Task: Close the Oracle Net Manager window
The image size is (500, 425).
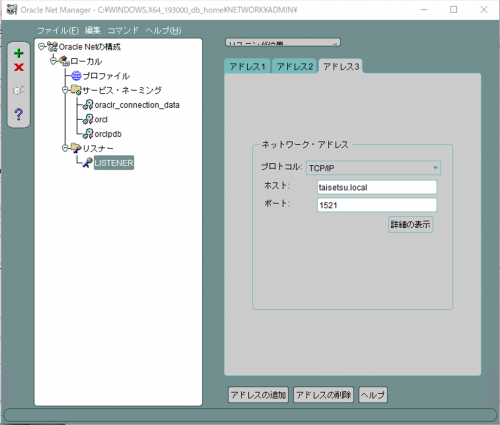Action: coord(484,10)
